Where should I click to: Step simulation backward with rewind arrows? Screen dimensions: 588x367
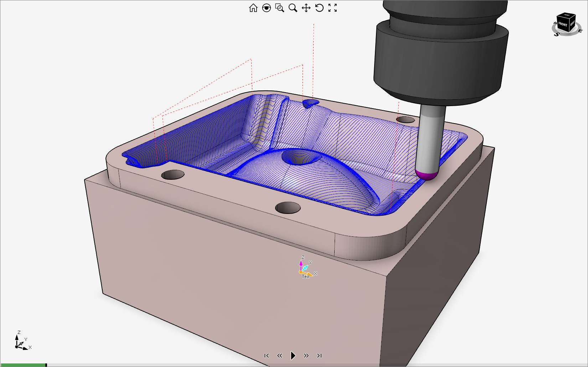pyautogui.click(x=279, y=356)
